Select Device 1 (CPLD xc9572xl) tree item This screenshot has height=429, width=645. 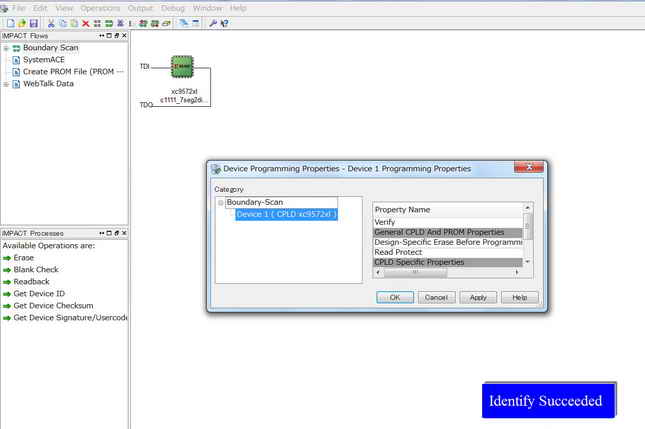286,214
